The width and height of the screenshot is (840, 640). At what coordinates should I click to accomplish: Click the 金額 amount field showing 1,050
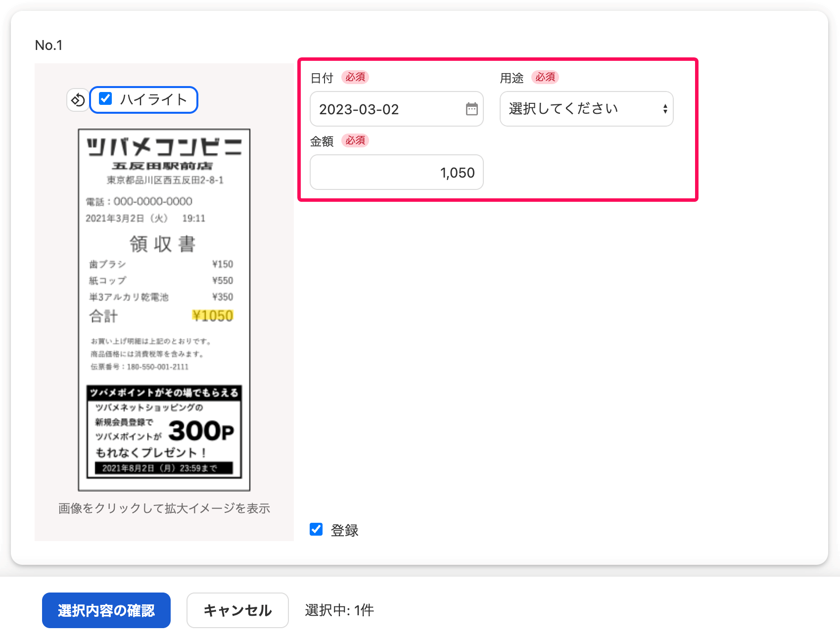click(396, 172)
